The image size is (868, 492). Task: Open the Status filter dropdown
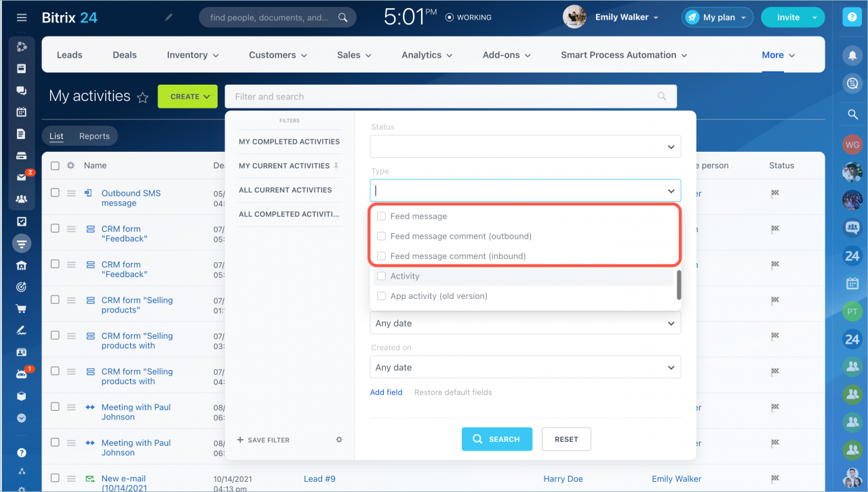525,146
